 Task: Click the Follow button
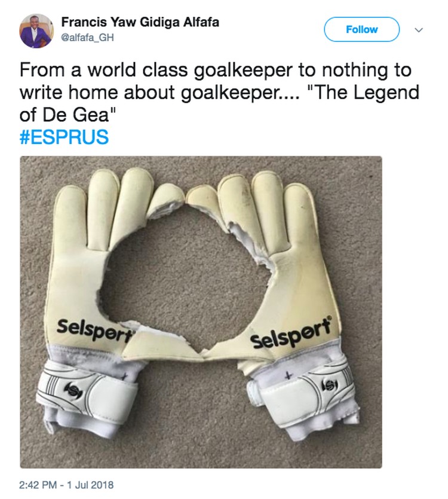click(x=361, y=30)
